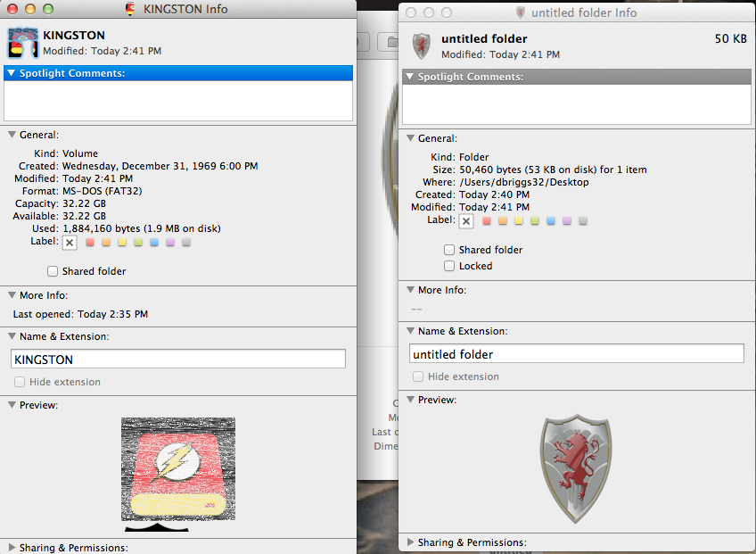
Task: Minimize the KINGSTON Info window
Action: 30,9
